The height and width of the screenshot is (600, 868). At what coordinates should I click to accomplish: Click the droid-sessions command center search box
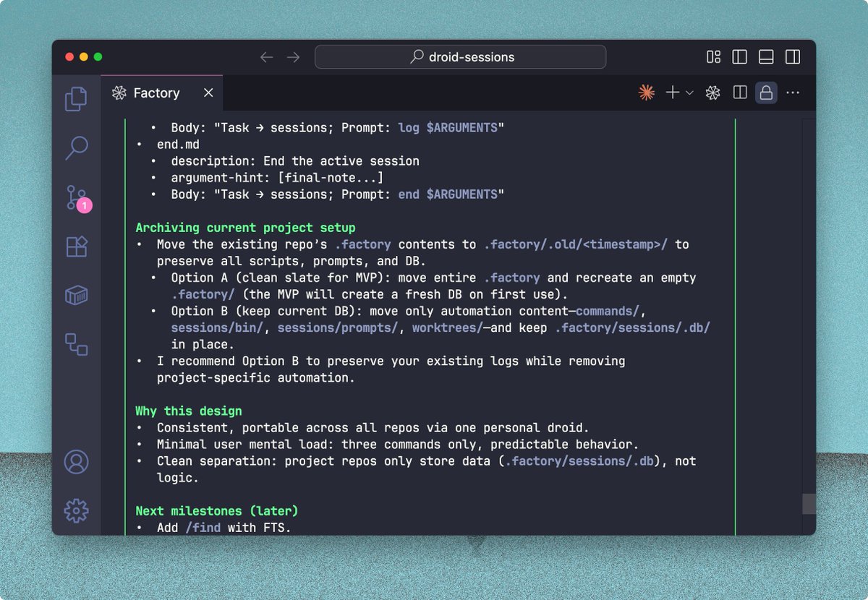click(x=460, y=57)
